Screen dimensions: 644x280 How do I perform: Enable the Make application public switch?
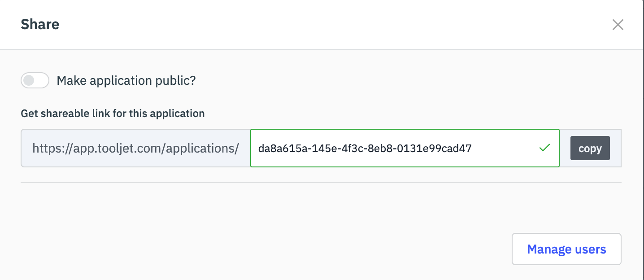click(x=35, y=81)
